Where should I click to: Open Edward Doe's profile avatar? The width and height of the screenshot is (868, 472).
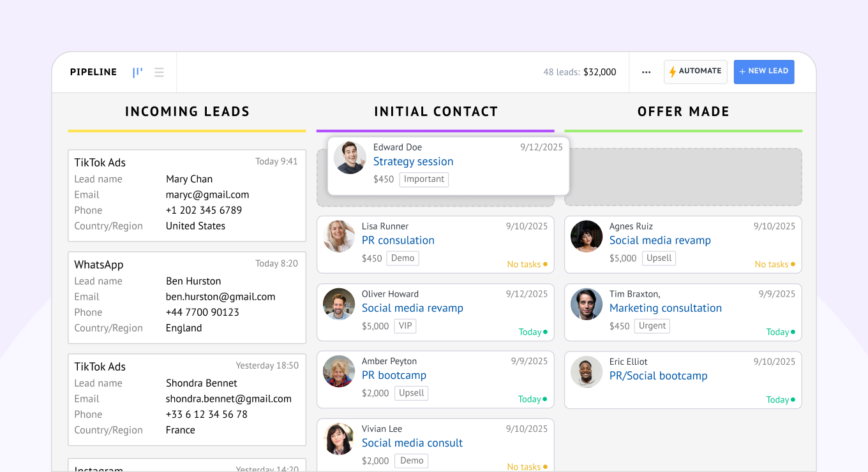click(350, 158)
